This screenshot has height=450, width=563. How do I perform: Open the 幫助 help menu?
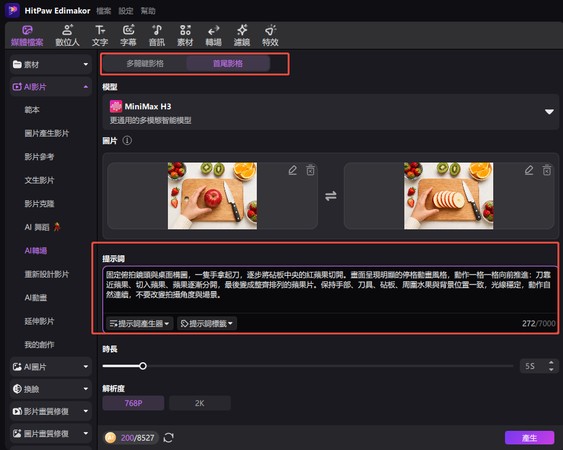(148, 11)
